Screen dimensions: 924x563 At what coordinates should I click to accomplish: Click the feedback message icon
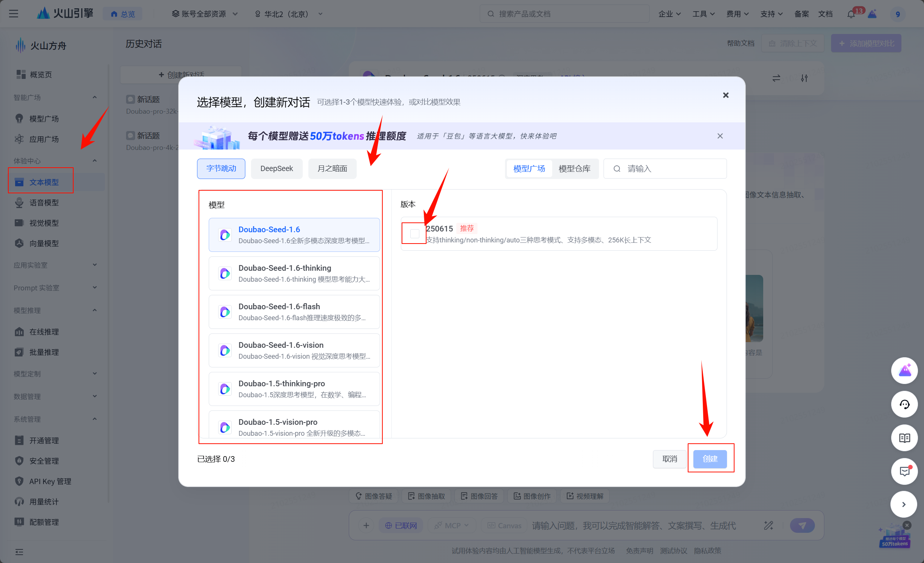[x=904, y=471]
